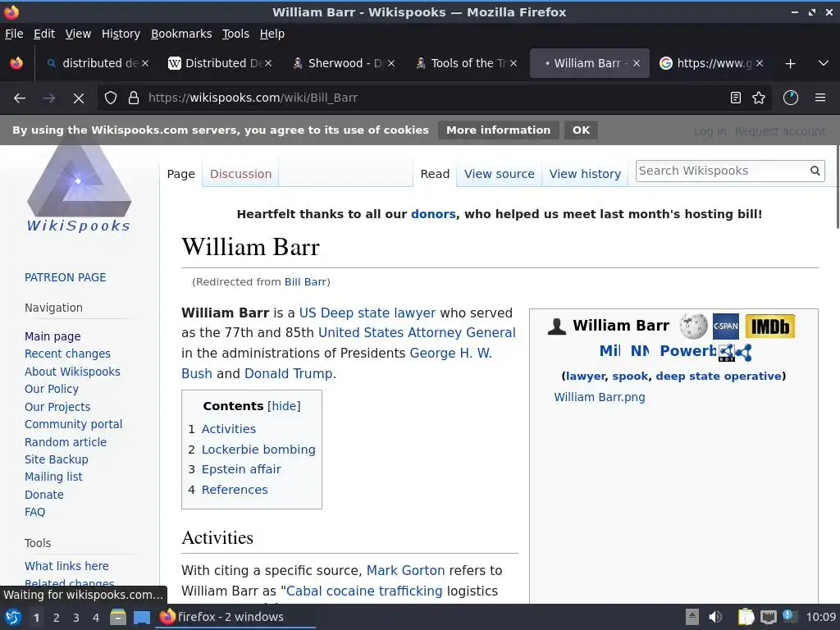Close the William Barr tab
This screenshot has width=840, height=630.
pos(637,63)
